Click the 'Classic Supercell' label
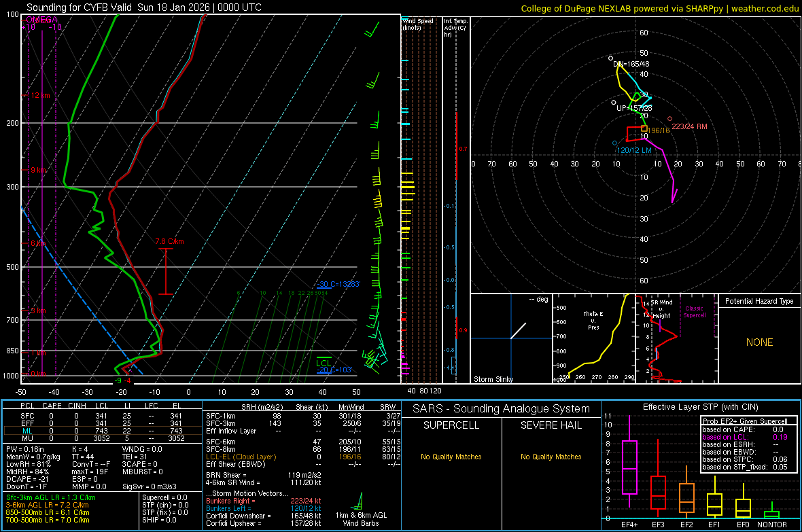 point(694,312)
